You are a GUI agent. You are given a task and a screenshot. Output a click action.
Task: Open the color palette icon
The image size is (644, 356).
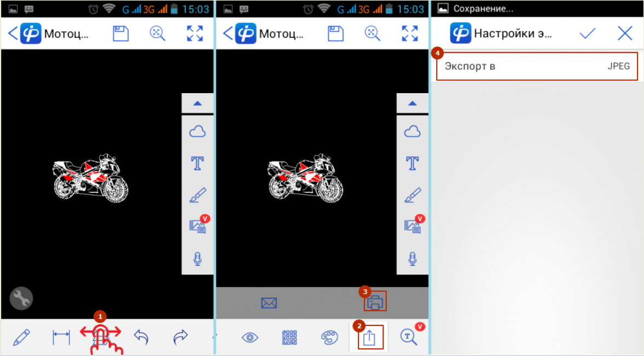[x=329, y=337]
